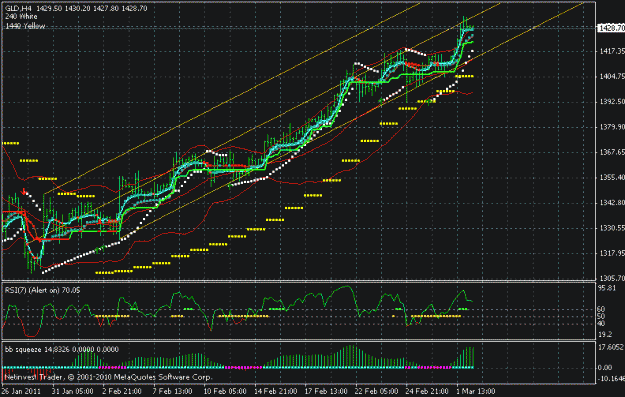Viewport: 625px width, 397px height.
Task: Click RSI scale minimum 19.2
Action: [x=605, y=334]
